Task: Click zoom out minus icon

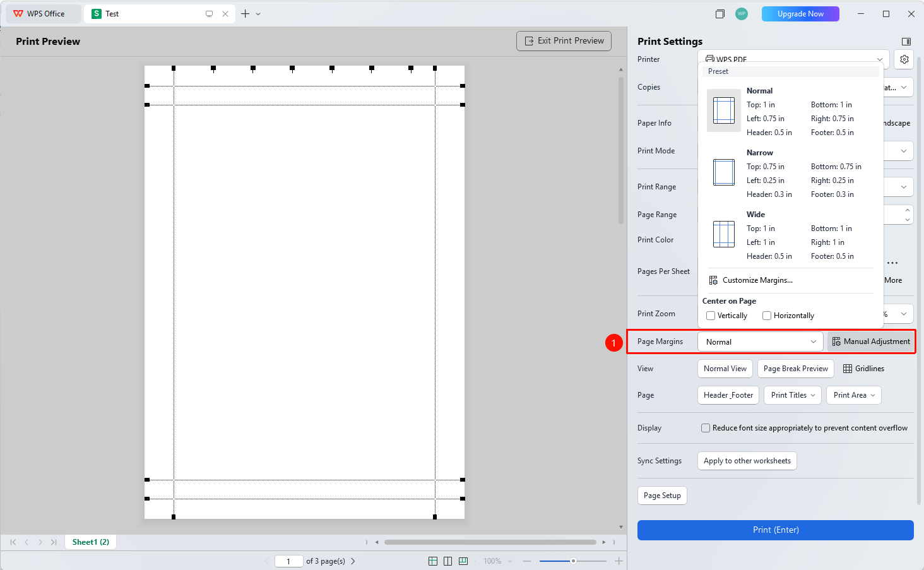Action: (527, 561)
